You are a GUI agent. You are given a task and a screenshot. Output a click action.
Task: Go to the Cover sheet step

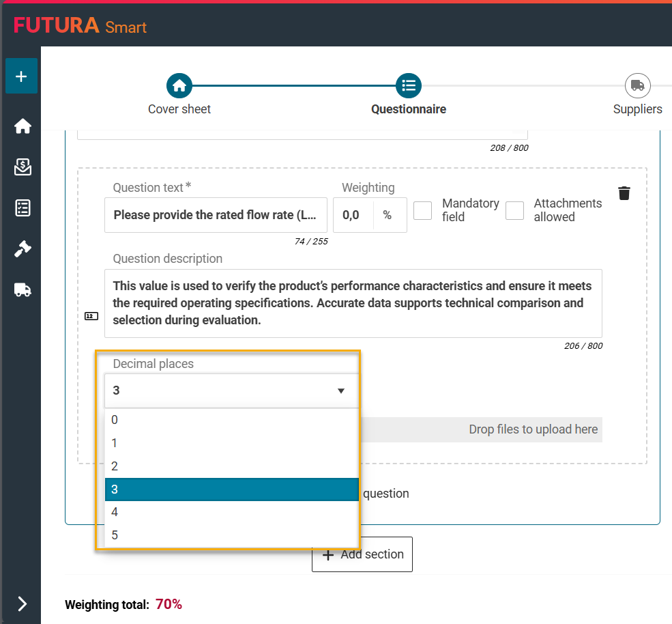point(179,86)
